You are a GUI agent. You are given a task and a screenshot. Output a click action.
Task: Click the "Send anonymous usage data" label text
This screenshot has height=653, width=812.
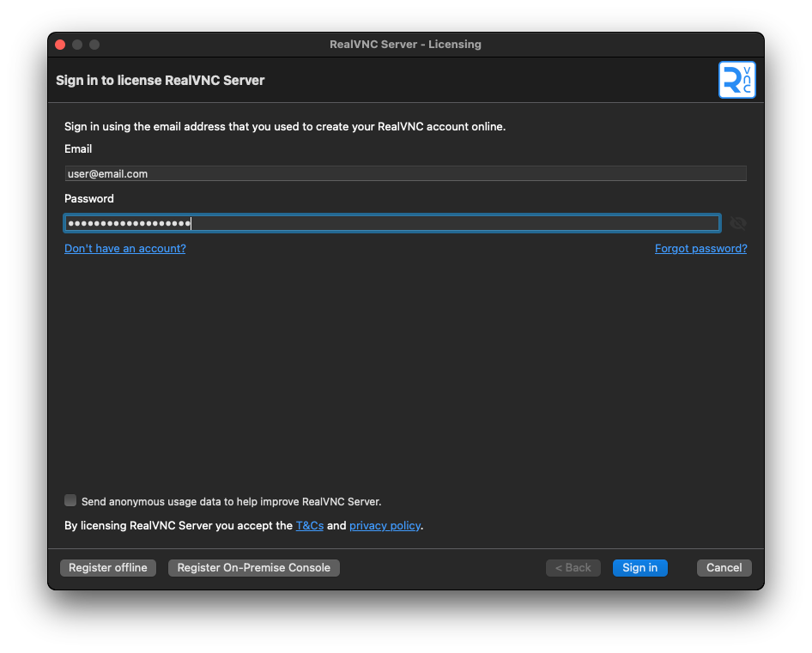coord(231,501)
